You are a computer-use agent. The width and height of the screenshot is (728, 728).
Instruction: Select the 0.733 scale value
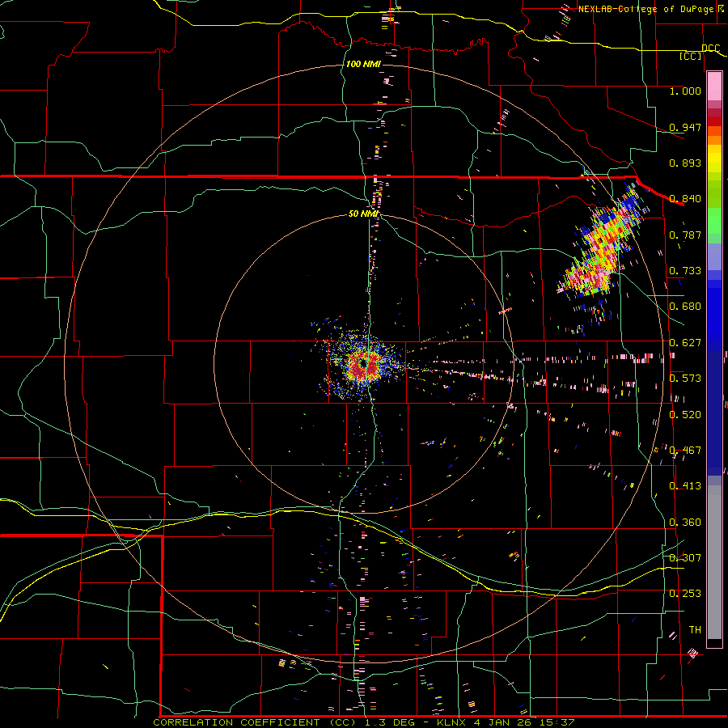(685, 270)
